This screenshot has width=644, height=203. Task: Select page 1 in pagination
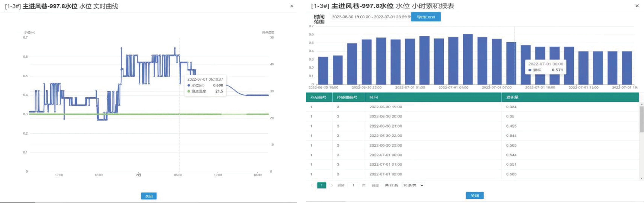tap(322, 185)
